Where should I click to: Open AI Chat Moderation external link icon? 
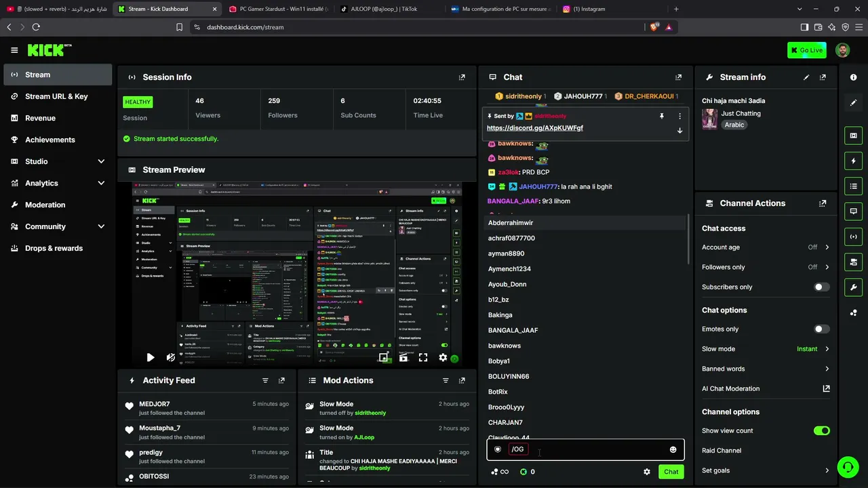826,389
